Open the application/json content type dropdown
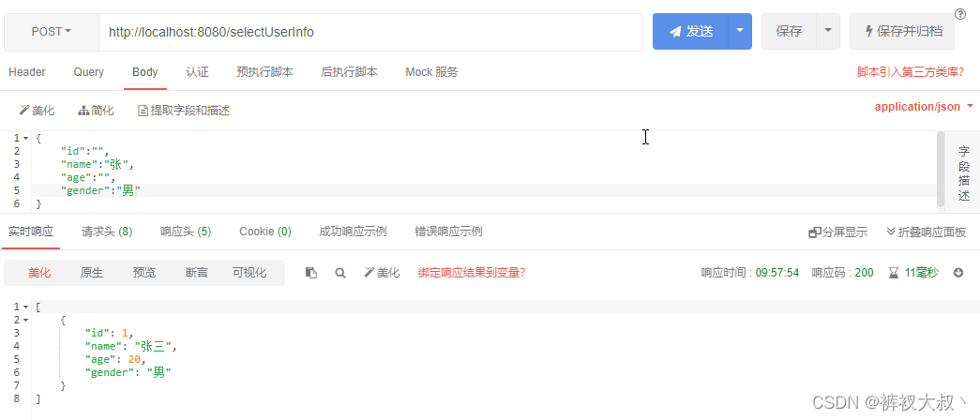The height and width of the screenshot is (420, 980). (924, 107)
